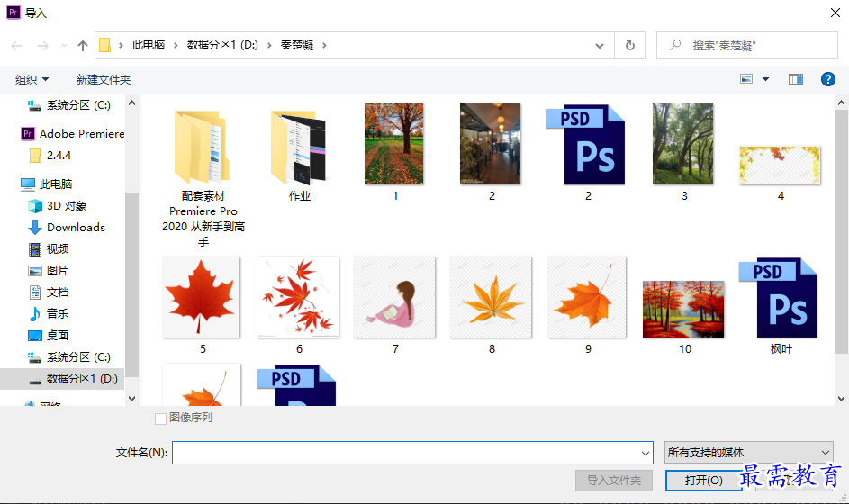Click the 打开(O) button

pyautogui.click(x=703, y=481)
